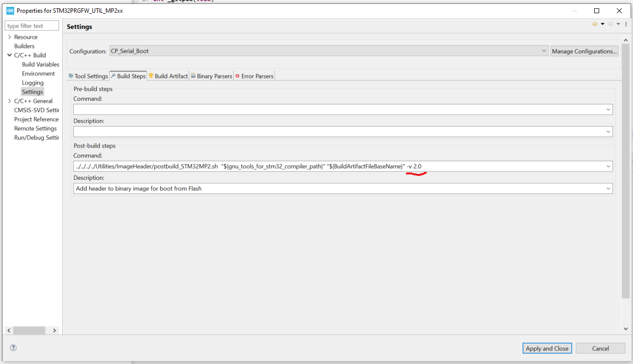Open the forward history dropdown arrow
The height and width of the screenshot is (364, 633).
[618, 24]
